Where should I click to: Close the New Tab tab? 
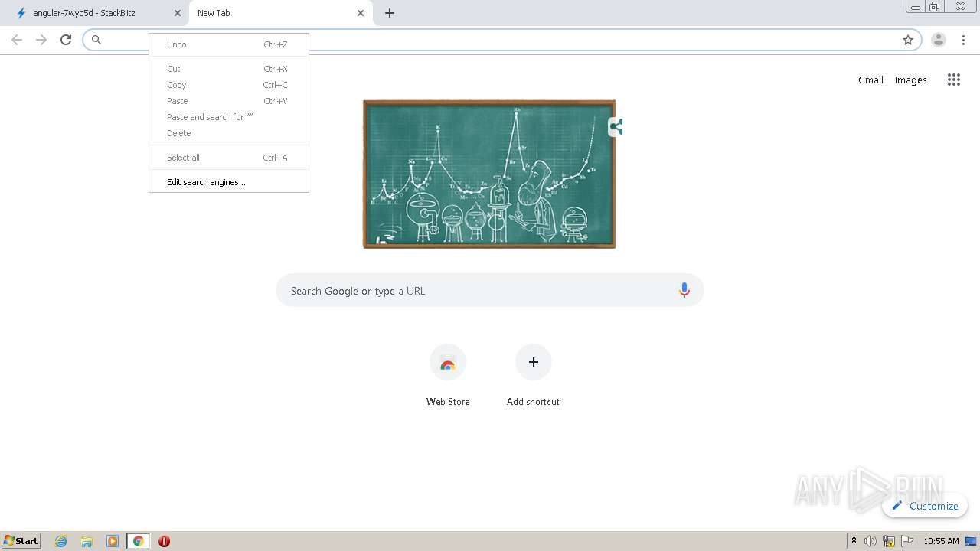point(361,13)
